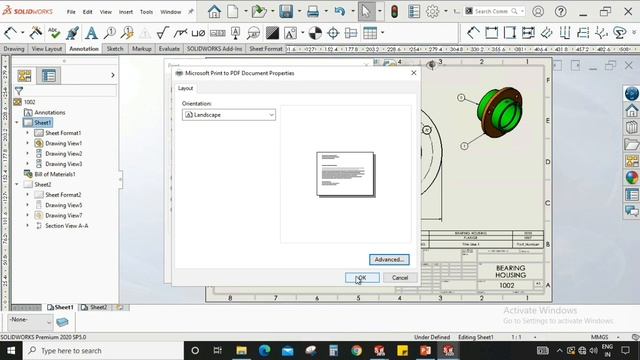Open Chrome from the taskbar
Screen dimensions: 640x360
356,351
